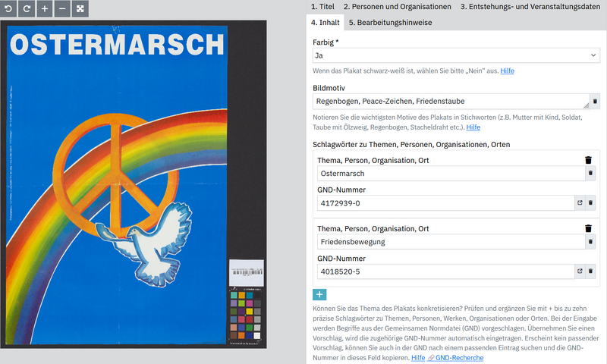The image size is (607, 364).
Task: Switch to the 1. Titel tab
Action: pyautogui.click(x=322, y=7)
